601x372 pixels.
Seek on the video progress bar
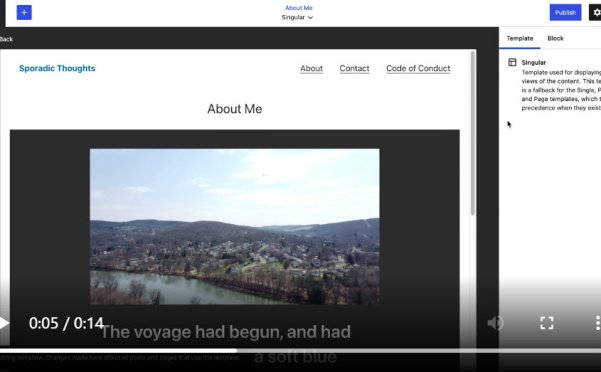pyautogui.click(x=300, y=351)
